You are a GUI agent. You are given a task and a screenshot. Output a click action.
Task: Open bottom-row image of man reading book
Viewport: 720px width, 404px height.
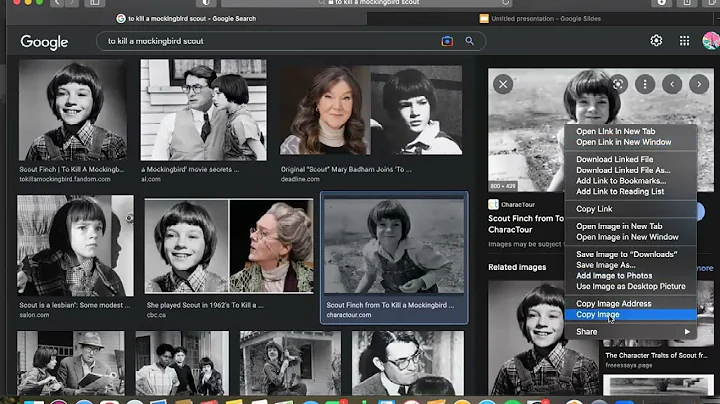click(71, 363)
